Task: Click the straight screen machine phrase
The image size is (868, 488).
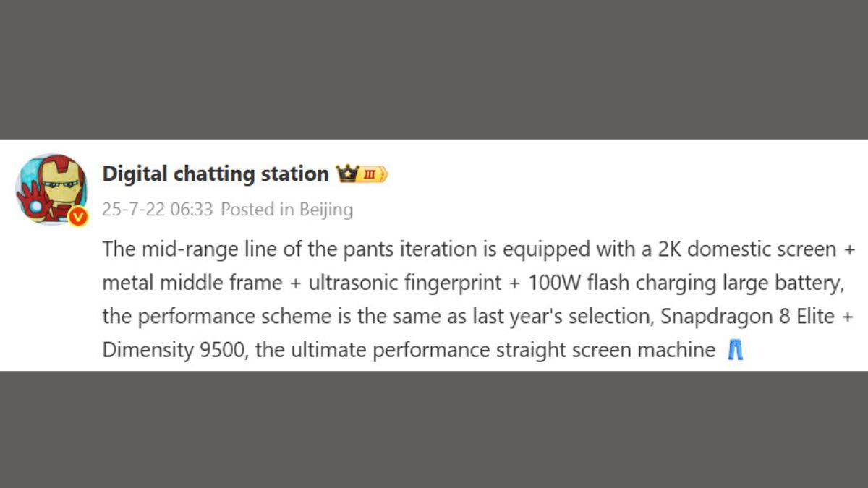Action: pos(605,351)
